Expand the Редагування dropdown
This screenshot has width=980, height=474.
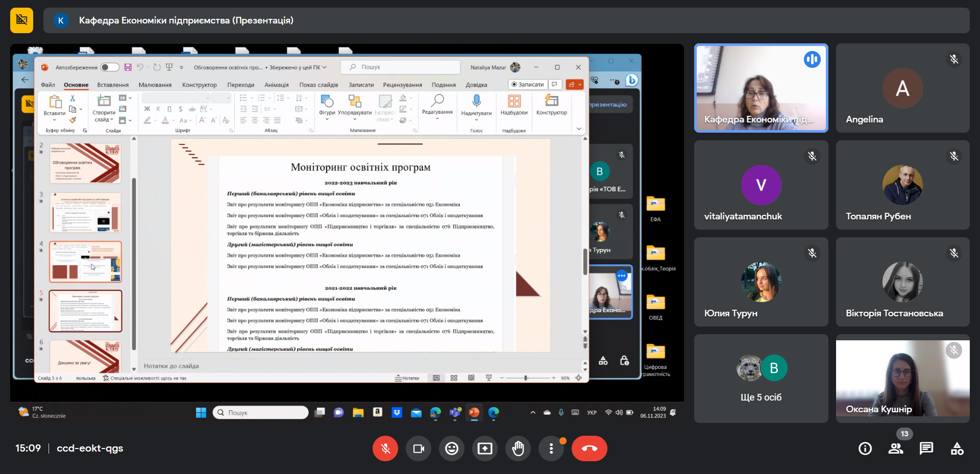(x=437, y=118)
